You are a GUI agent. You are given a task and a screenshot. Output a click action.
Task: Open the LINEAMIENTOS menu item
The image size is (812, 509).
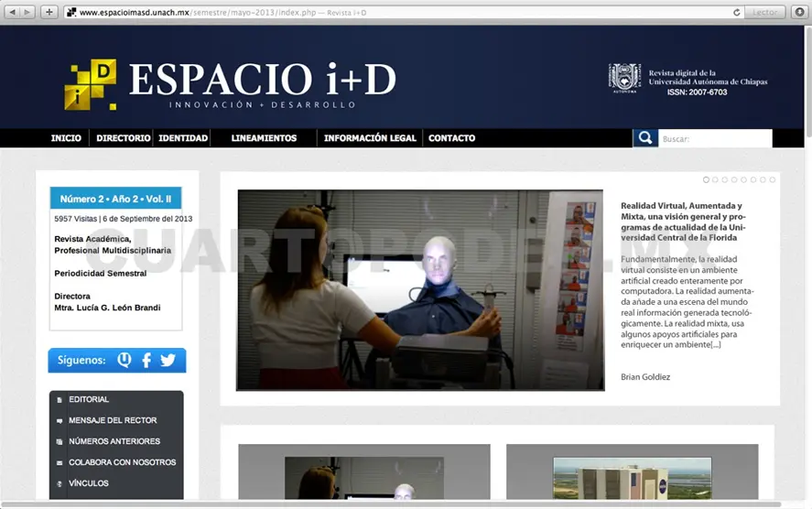[264, 138]
